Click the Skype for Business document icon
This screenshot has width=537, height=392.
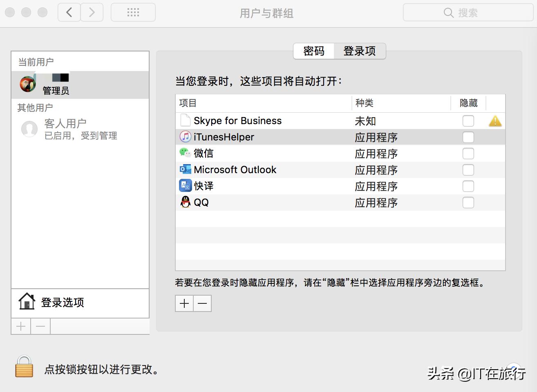click(185, 120)
